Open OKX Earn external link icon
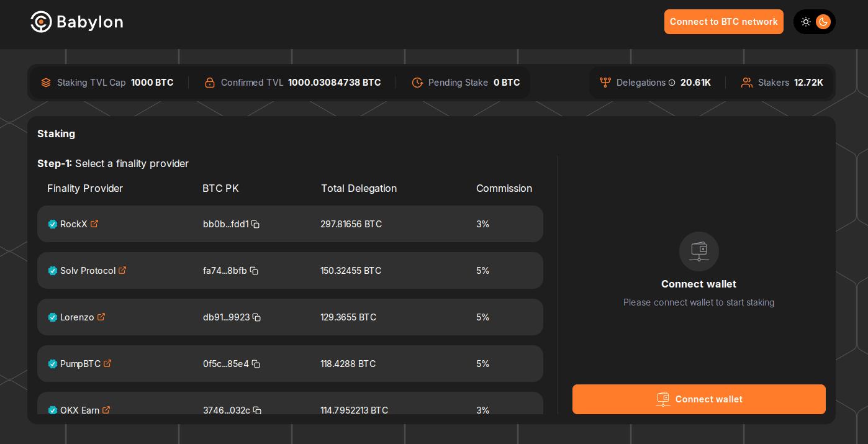The image size is (868, 444). coord(106,410)
